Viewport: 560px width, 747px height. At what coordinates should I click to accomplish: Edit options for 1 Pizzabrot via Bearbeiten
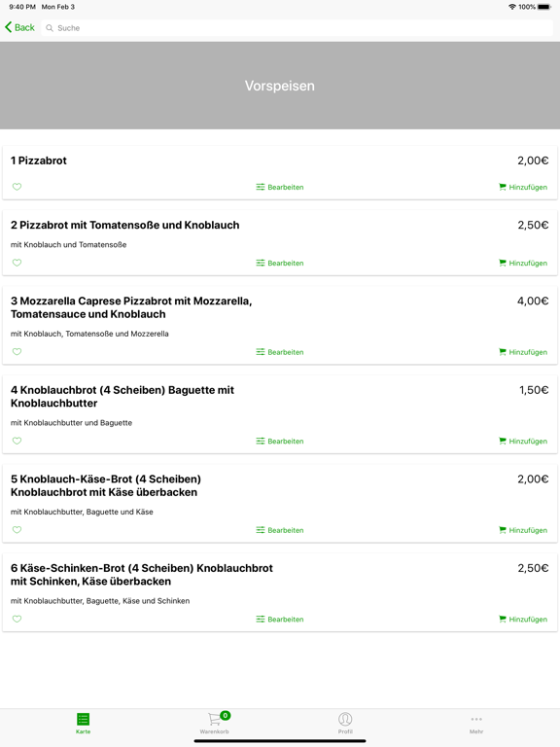click(280, 187)
